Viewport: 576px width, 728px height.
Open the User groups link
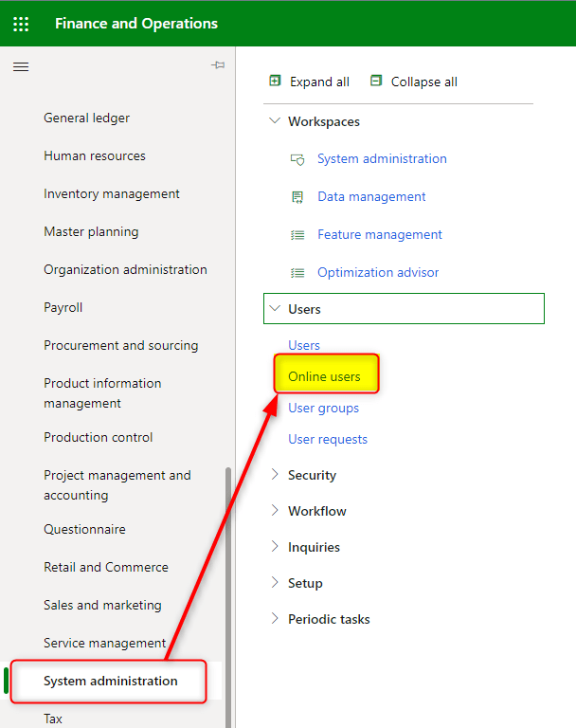coord(323,409)
